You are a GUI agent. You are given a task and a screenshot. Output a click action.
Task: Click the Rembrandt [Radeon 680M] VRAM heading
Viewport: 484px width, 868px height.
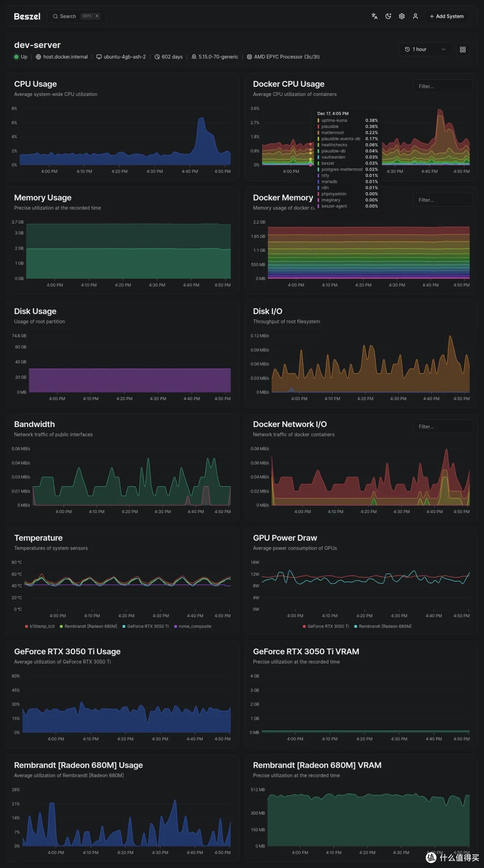pyautogui.click(x=317, y=765)
